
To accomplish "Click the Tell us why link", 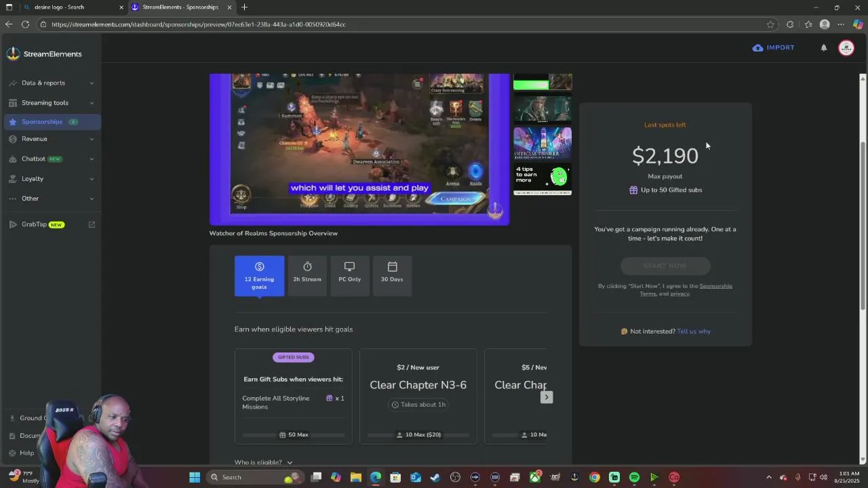I will pyautogui.click(x=694, y=331).
